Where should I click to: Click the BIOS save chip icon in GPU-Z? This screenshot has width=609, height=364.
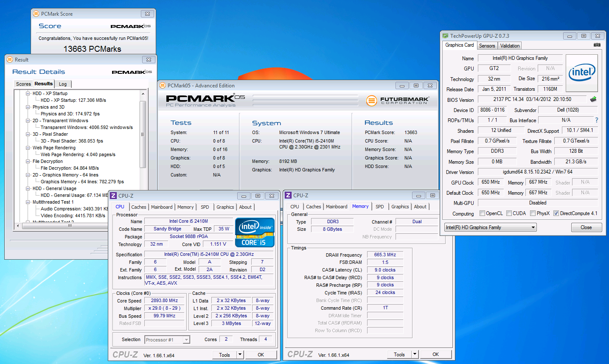593,99
